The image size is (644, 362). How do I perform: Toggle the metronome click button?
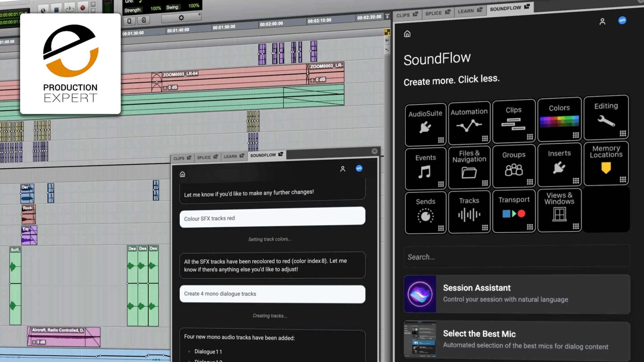pyautogui.click(x=43, y=9)
